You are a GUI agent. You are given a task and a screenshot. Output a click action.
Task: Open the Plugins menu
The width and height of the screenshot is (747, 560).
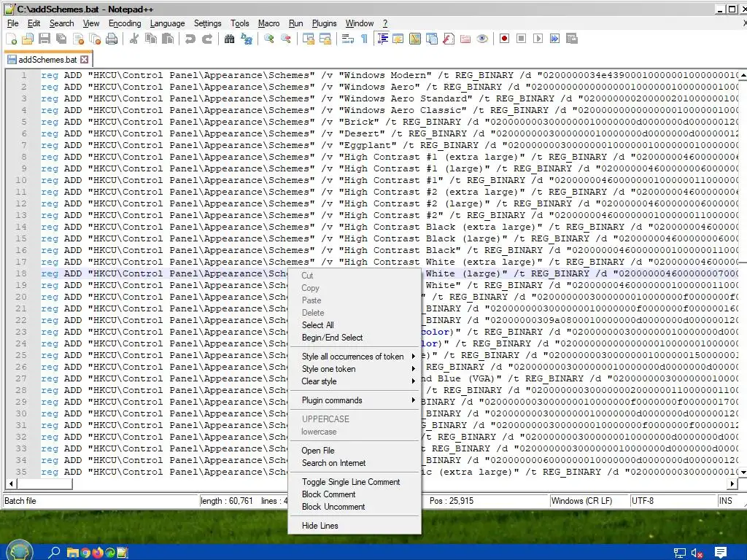click(x=324, y=23)
